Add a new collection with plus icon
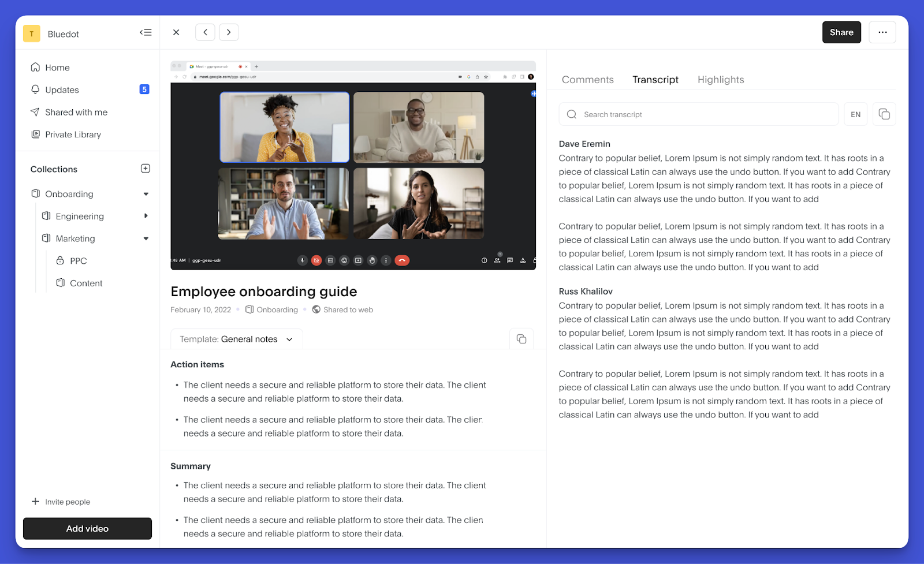This screenshot has height=564, width=924. point(146,169)
